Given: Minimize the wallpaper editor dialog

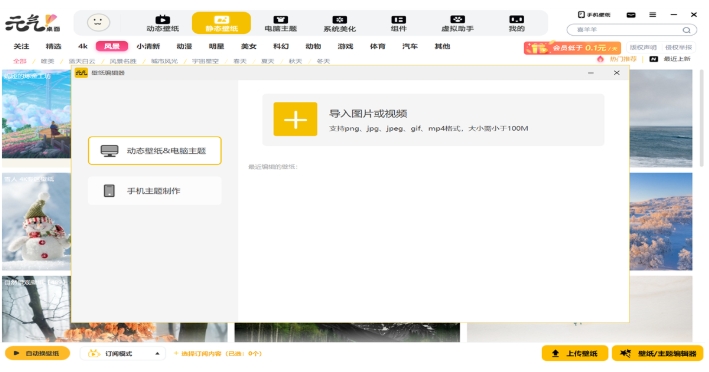Looking at the screenshot, I should (x=591, y=73).
